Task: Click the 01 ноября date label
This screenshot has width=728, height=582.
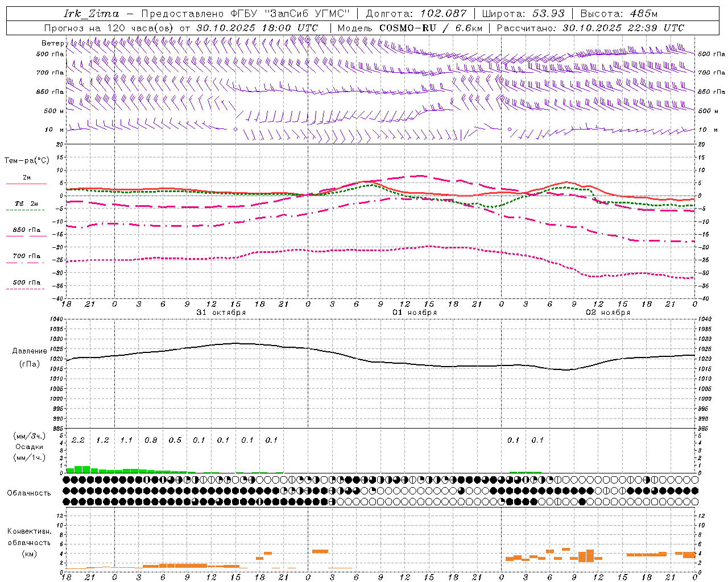Action: 415,313
